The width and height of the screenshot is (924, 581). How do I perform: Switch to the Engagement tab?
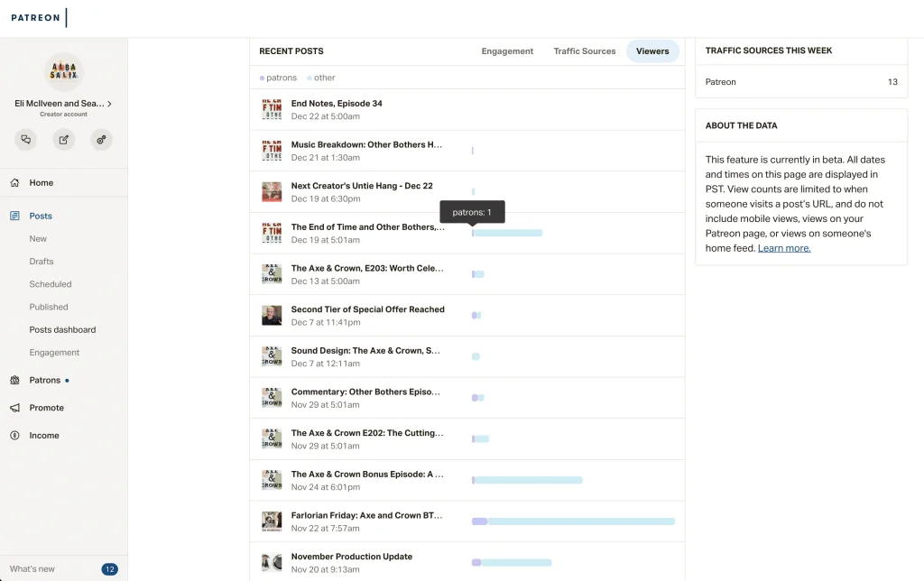[507, 51]
